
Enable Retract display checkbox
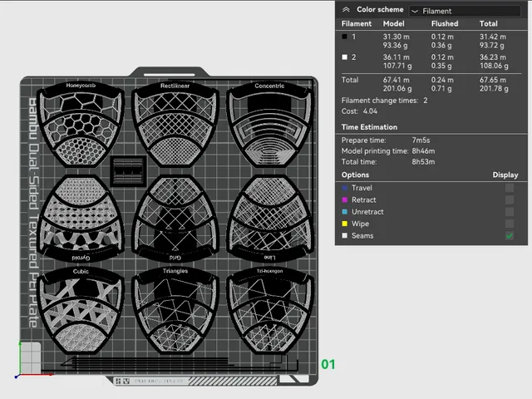point(510,199)
